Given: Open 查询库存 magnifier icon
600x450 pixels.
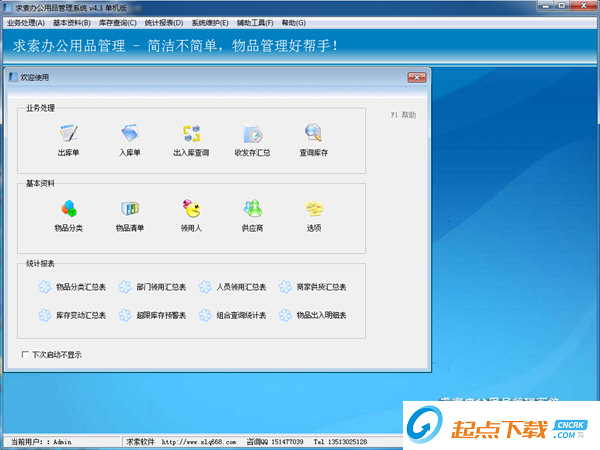Looking at the screenshot, I should click(x=314, y=133).
